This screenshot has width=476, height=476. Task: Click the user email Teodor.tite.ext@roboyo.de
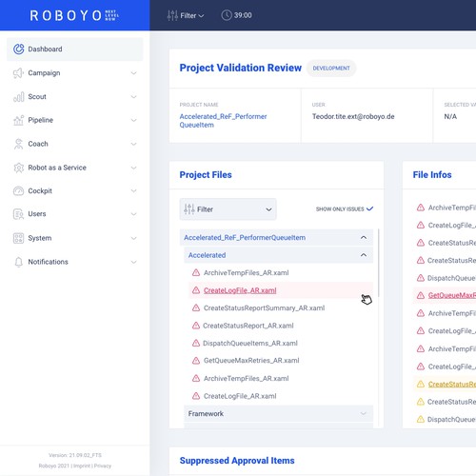[353, 116]
